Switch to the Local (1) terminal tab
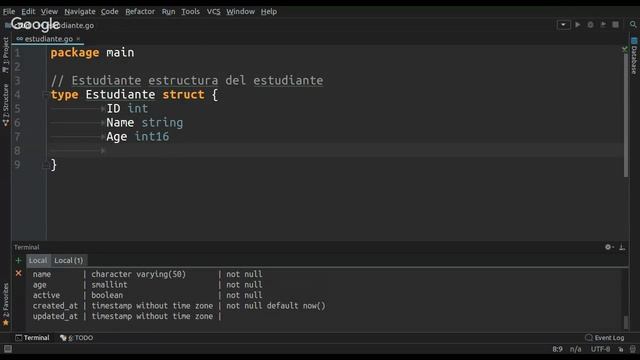The image size is (640, 360). coord(69,260)
